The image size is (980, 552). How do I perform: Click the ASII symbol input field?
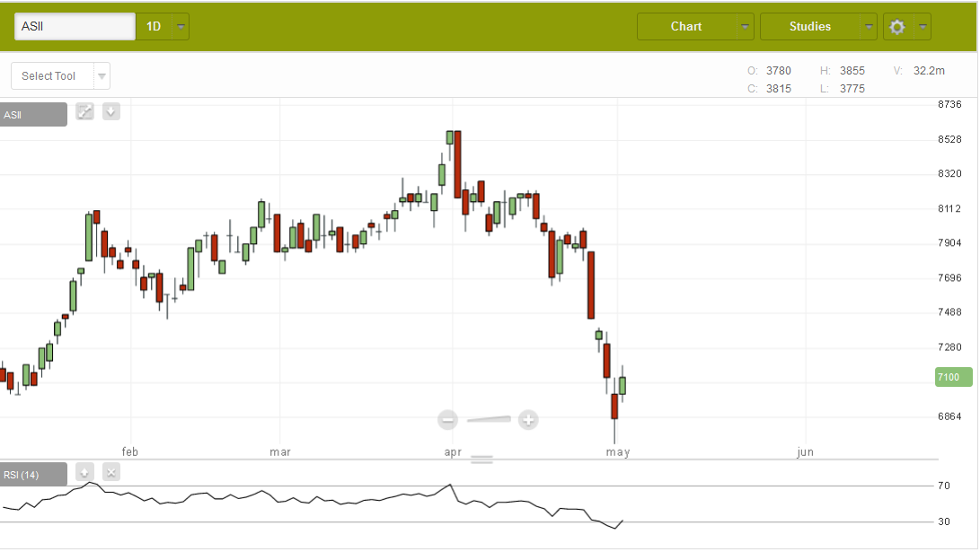[x=75, y=27]
